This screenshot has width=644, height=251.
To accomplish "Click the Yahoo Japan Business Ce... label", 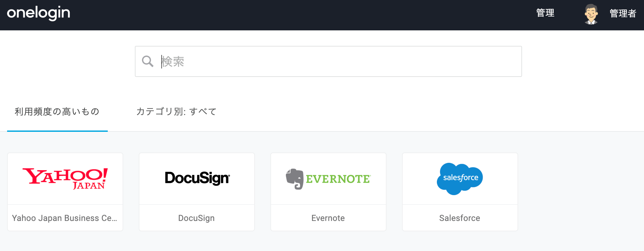I will (65, 218).
